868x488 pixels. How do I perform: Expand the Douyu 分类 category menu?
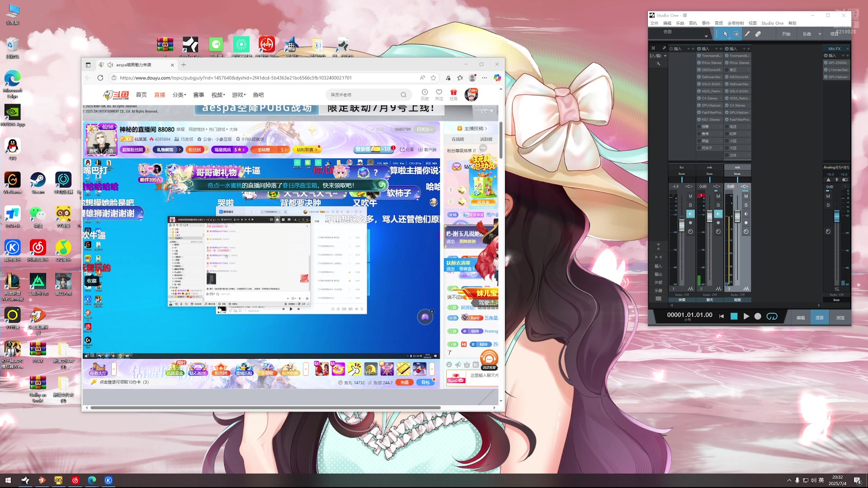coord(179,95)
